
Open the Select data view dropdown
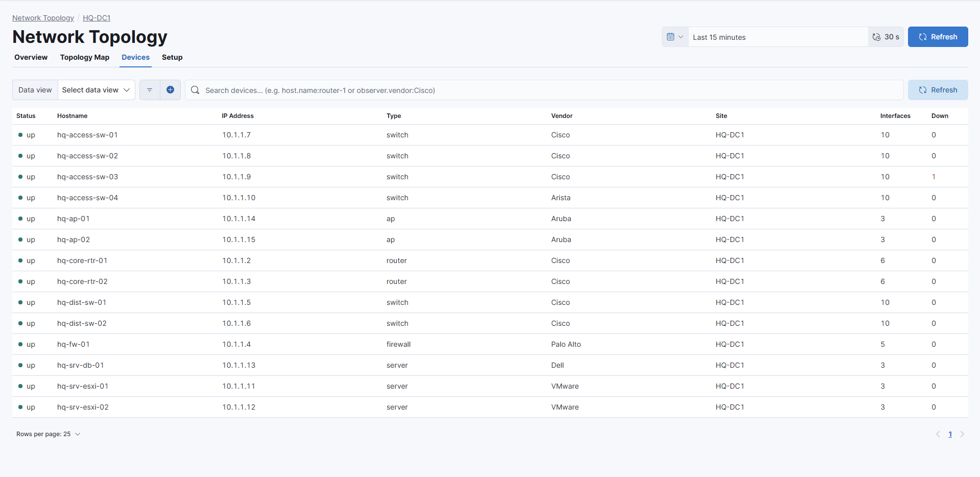[96, 90]
